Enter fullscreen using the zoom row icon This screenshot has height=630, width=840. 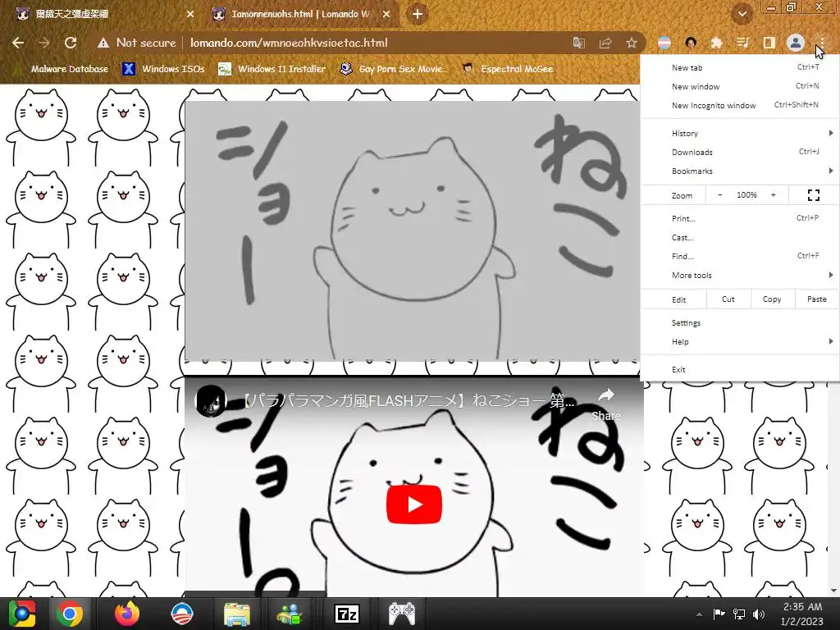point(813,195)
